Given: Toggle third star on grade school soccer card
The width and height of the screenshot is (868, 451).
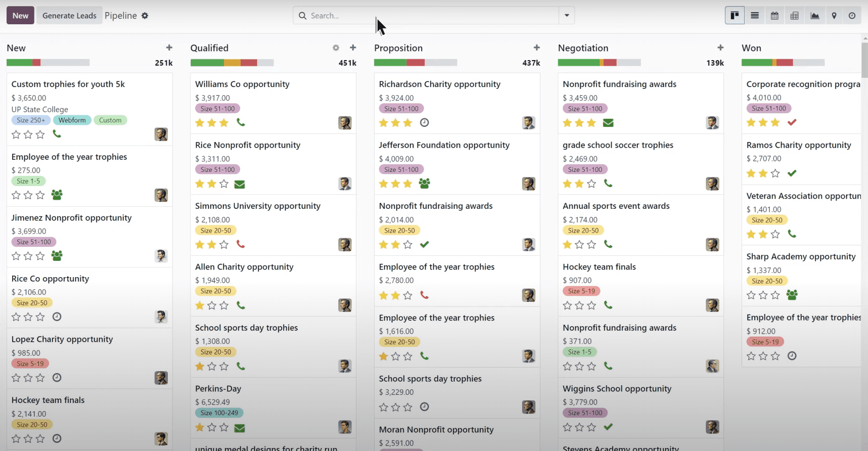Looking at the screenshot, I should pos(591,184).
